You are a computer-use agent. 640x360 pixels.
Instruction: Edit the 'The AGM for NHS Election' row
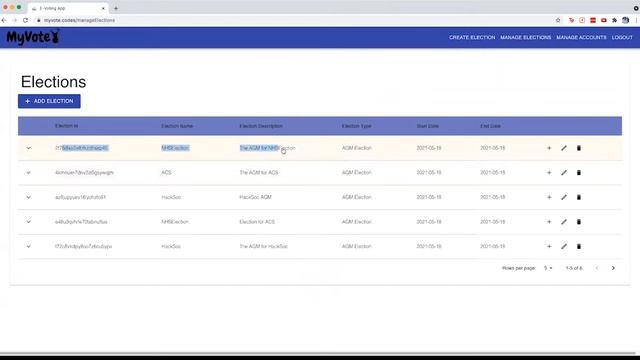pyautogui.click(x=564, y=148)
